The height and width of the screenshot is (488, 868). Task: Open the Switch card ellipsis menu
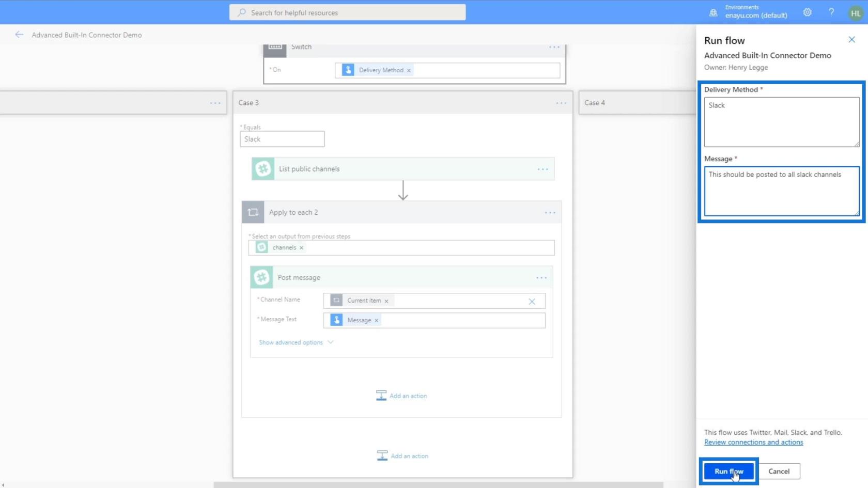click(554, 47)
